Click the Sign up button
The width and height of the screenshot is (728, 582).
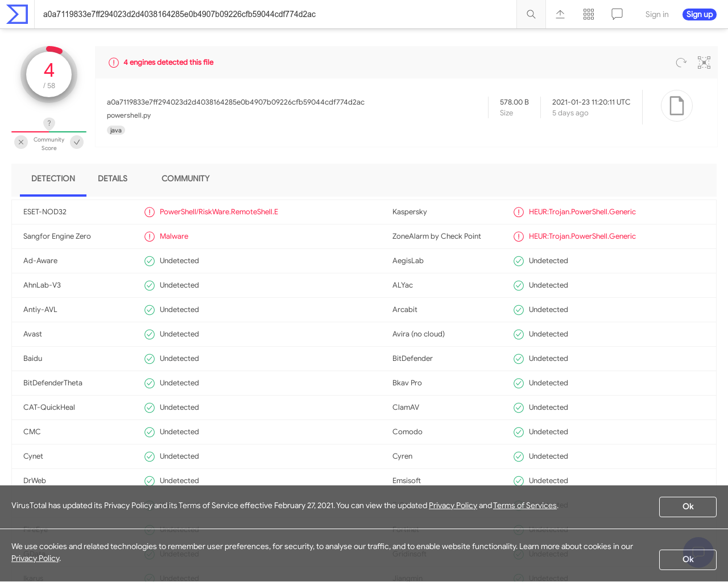click(700, 14)
